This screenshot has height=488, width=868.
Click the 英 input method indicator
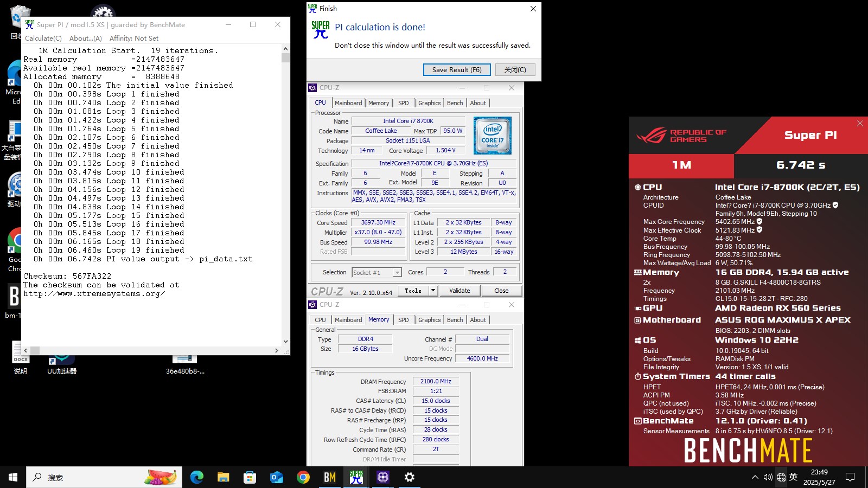(793, 477)
